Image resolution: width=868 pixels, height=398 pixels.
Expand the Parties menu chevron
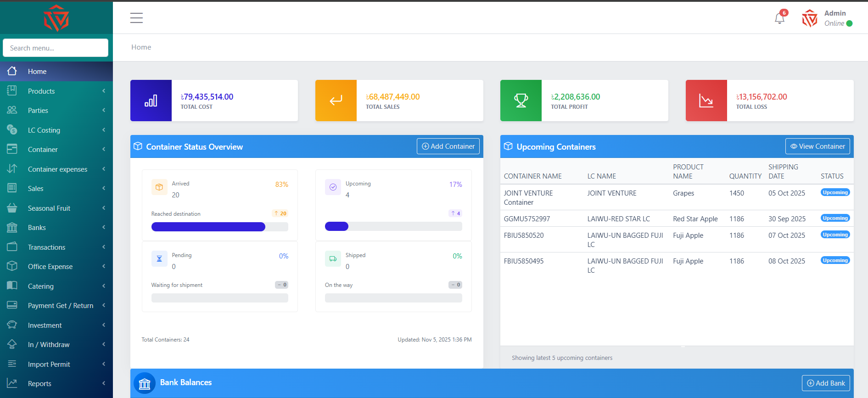104,110
